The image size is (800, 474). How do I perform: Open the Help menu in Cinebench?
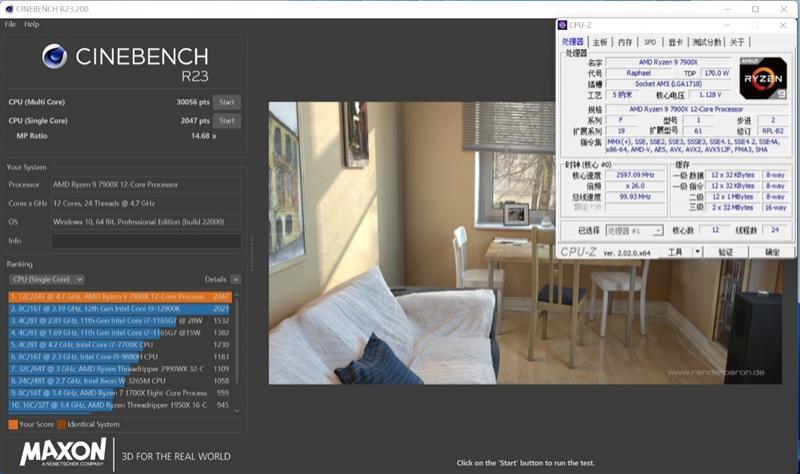pos(31,24)
